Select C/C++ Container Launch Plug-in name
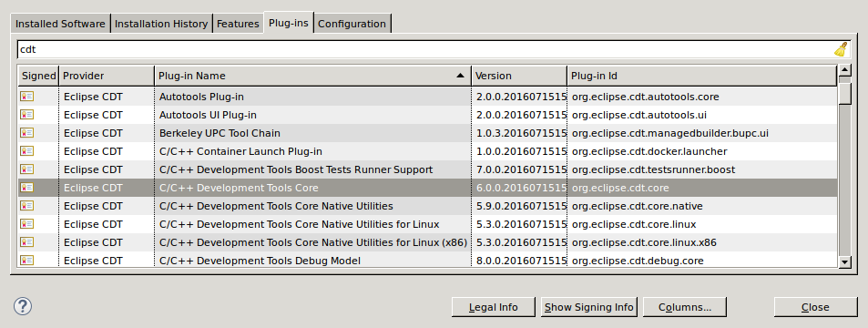The width and height of the screenshot is (868, 328). click(240, 151)
